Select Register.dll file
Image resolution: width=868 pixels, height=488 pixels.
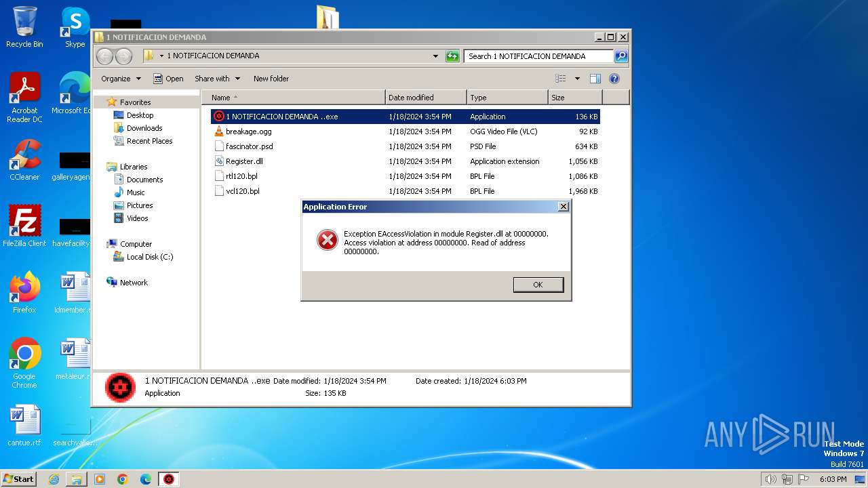click(x=406, y=161)
